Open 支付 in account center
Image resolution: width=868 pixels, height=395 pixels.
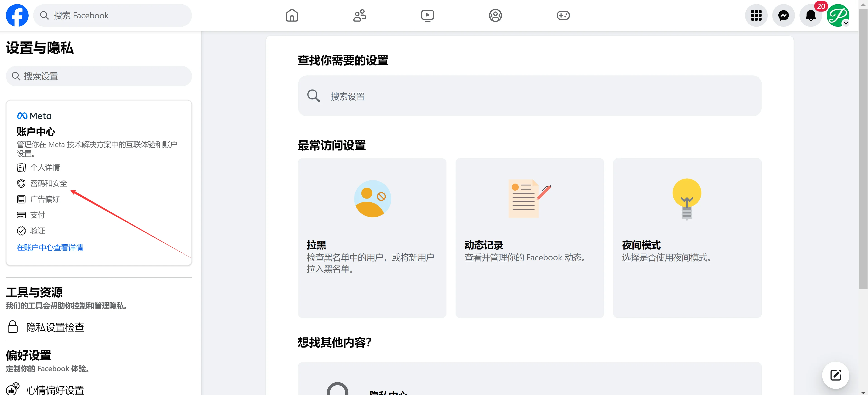pos(37,215)
